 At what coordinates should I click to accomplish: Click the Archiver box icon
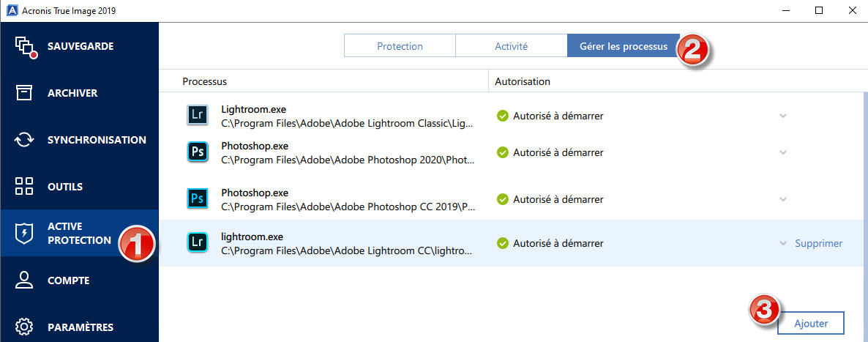(25, 93)
